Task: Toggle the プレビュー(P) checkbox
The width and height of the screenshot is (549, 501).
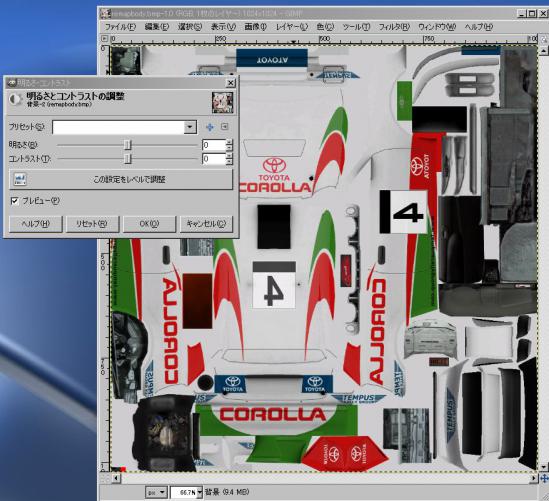Action: (15, 201)
